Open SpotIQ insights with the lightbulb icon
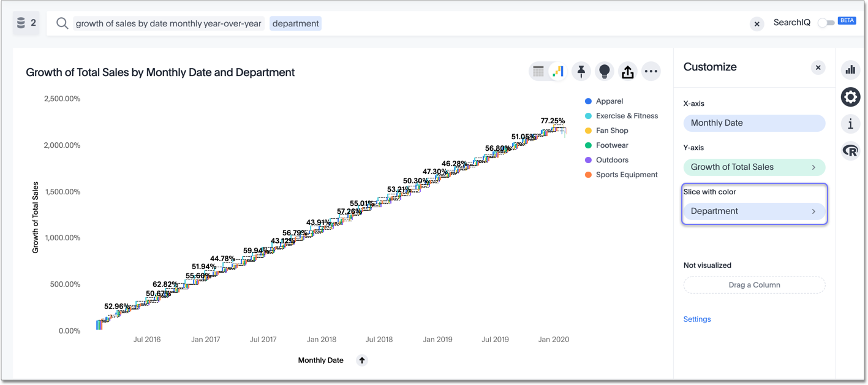Viewport: 868px width, 385px height. (604, 71)
